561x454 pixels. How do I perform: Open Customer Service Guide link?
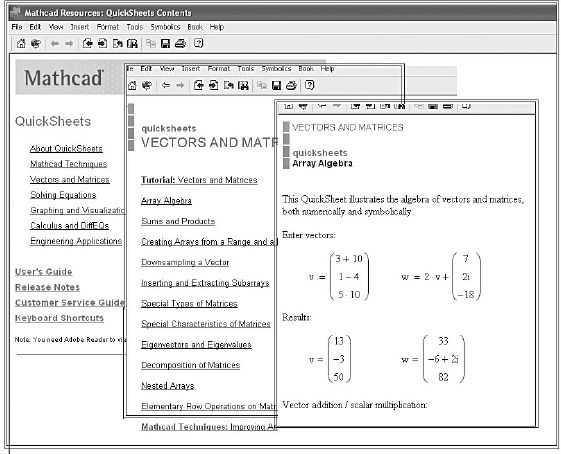point(70,303)
